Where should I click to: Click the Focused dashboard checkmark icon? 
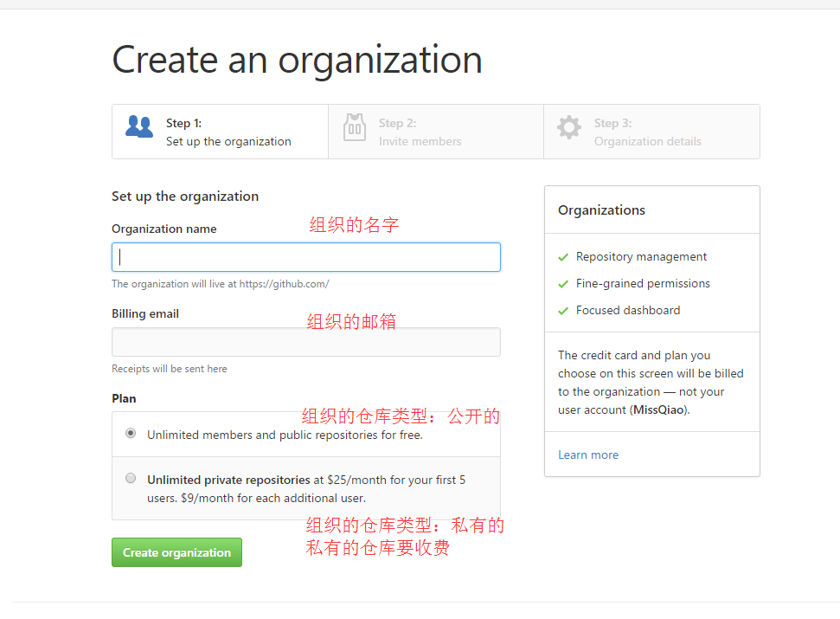(563, 311)
